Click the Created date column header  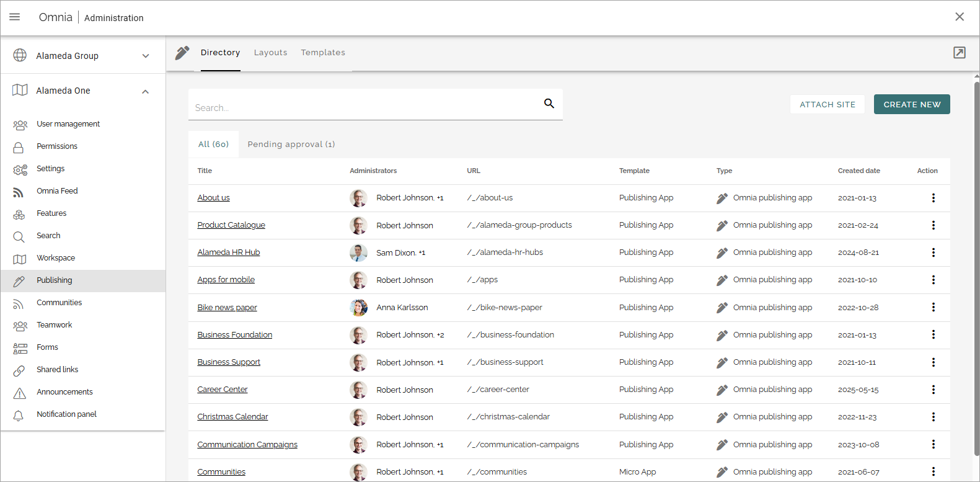coord(859,171)
